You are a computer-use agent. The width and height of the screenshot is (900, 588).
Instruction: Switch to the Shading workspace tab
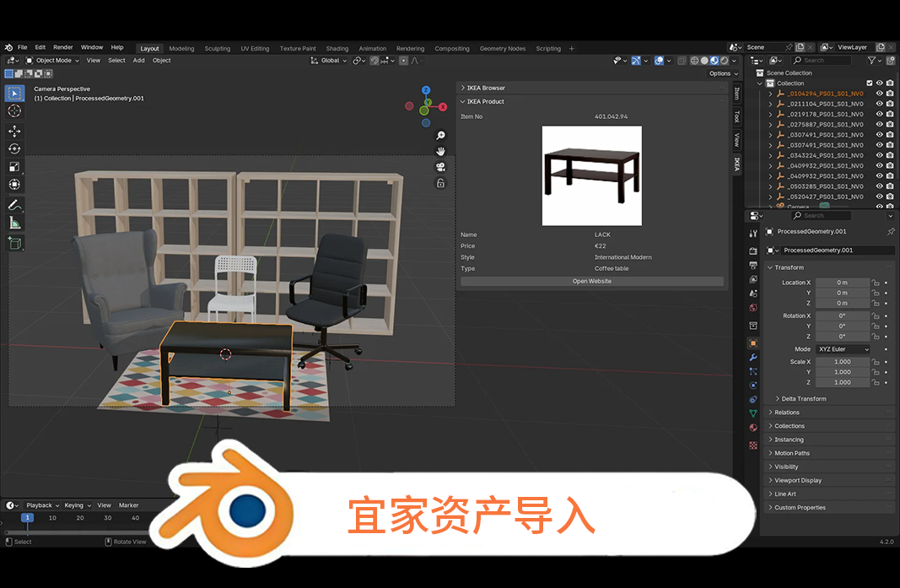coord(337,49)
